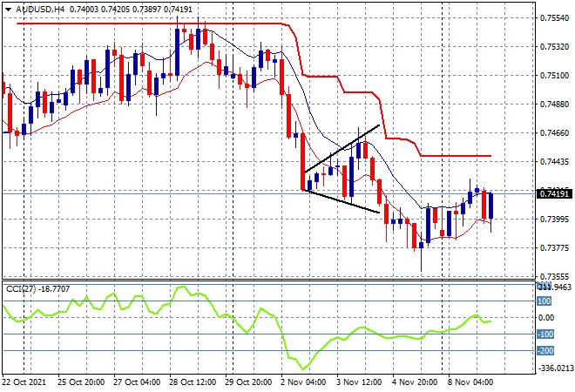The image size is (575, 392).
Task: Click the 4 Nov 20:00 time label
Action: pos(415,382)
